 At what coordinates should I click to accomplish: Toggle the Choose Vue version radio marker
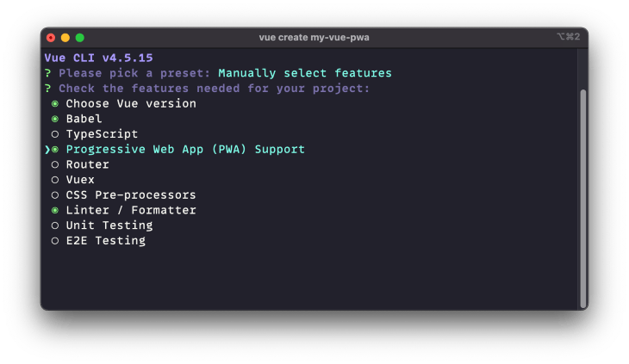click(x=55, y=104)
